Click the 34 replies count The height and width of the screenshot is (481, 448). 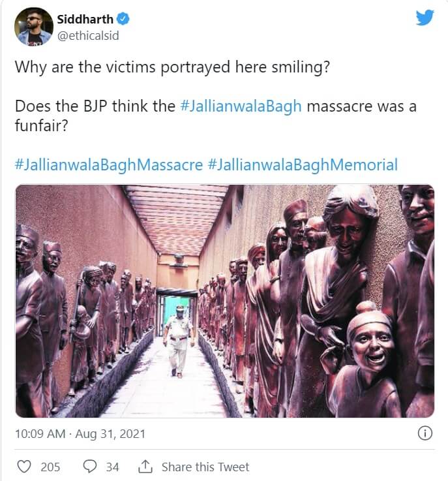112,467
